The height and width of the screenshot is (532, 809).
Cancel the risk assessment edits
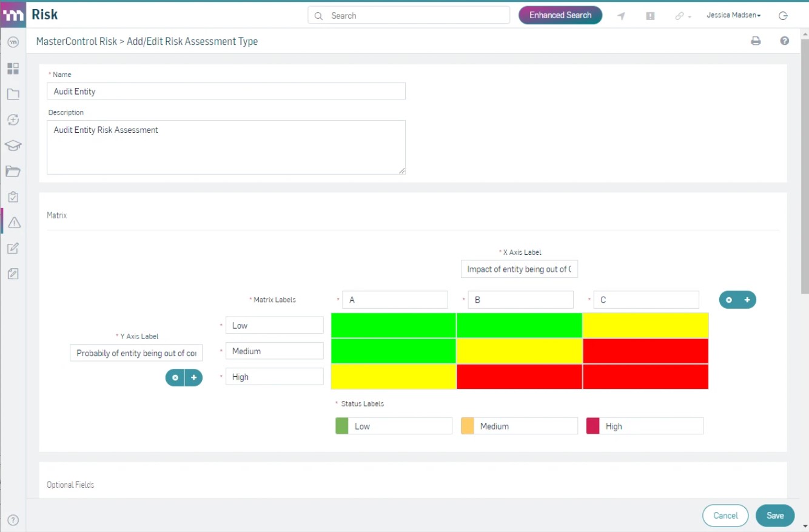(x=725, y=515)
